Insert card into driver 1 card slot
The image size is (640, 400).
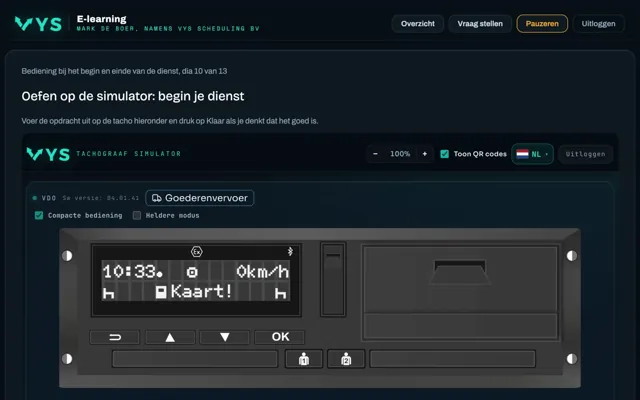[x=195, y=359]
